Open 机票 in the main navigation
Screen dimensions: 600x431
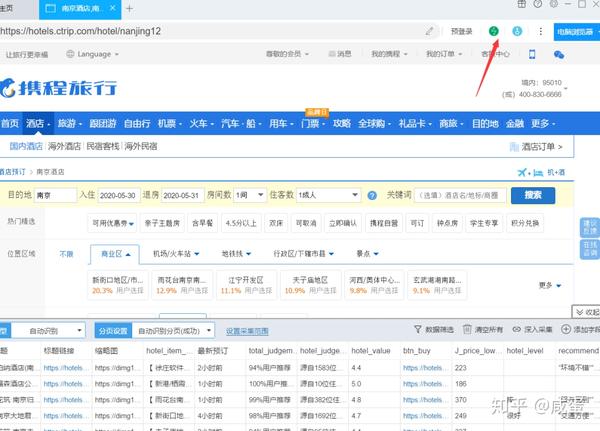169,123
